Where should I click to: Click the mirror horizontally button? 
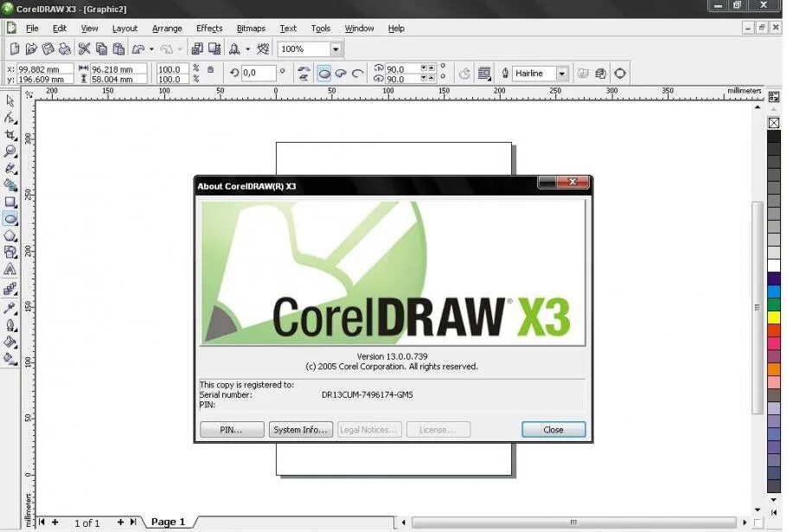(304, 69)
